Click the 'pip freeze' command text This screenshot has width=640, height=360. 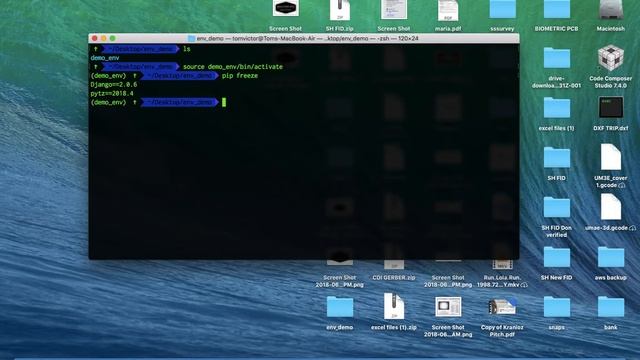240,76
